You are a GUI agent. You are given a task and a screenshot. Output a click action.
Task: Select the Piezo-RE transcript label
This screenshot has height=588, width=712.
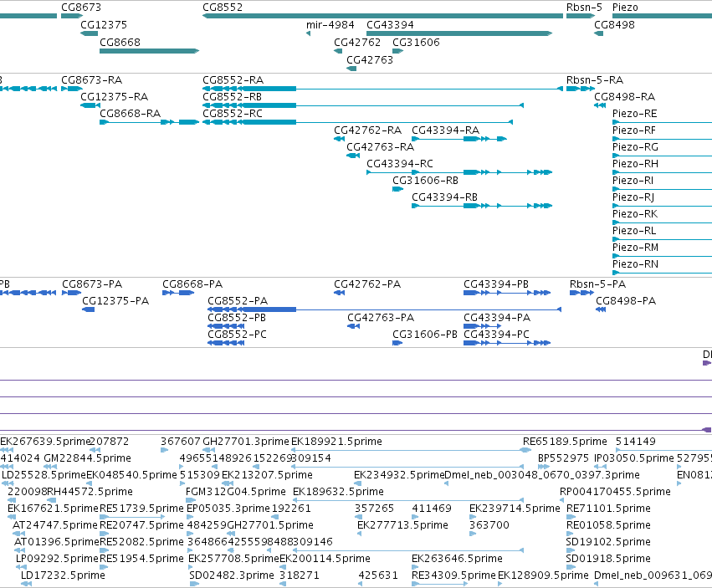click(634, 114)
